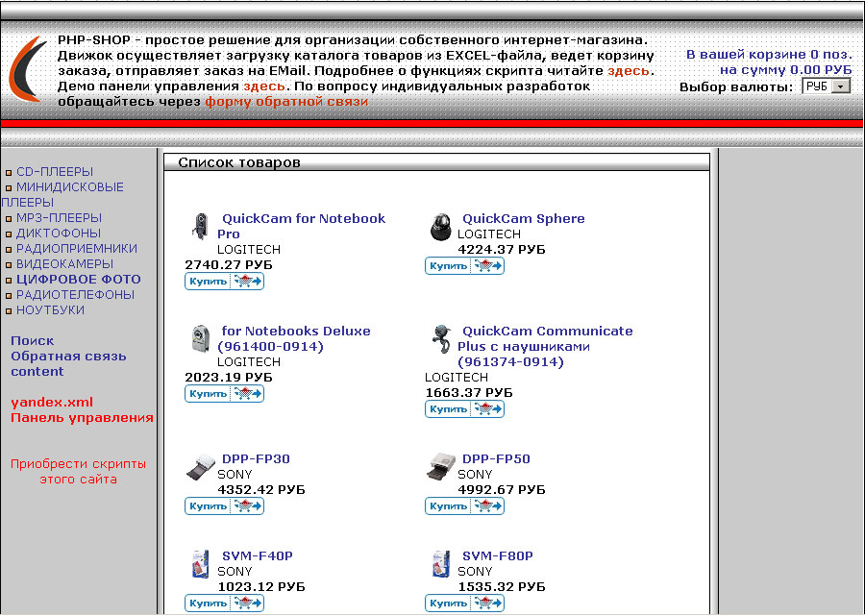Open the CD-ПЛЕЕРЫ category
865x616 pixels.
[55, 172]
